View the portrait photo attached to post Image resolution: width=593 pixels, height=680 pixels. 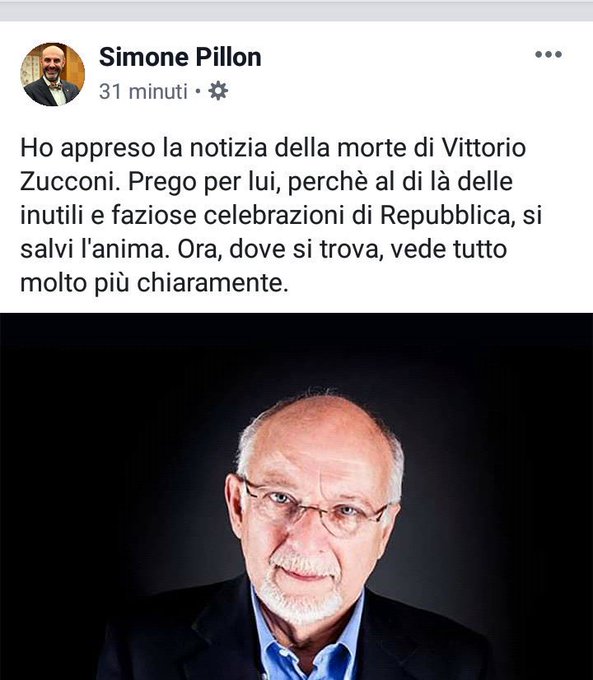point(296,496)
